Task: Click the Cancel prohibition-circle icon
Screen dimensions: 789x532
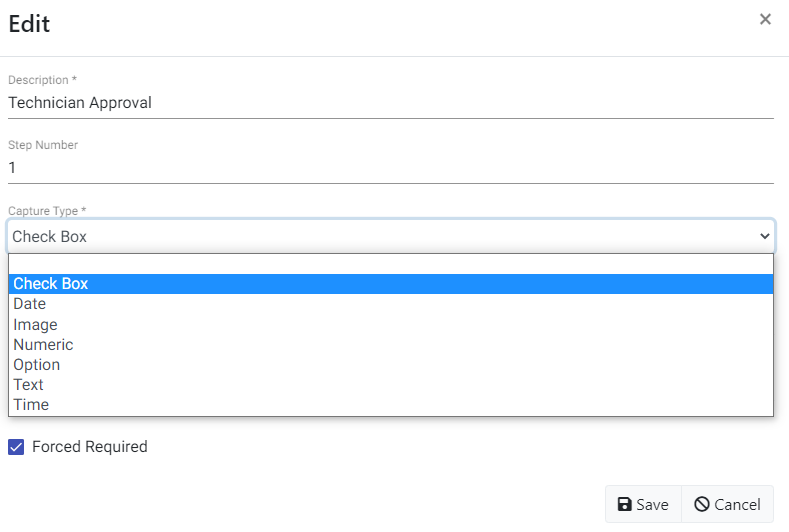Action: coord(702,505)
